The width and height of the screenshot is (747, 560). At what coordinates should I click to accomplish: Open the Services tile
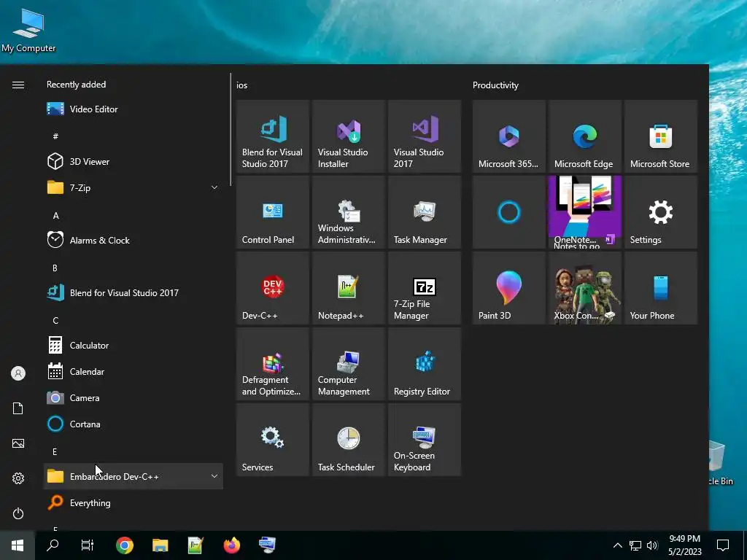273,440
